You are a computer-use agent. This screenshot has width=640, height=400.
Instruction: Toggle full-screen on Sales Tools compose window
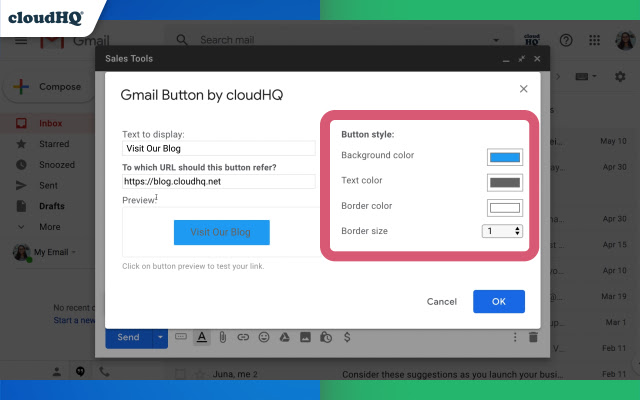[522, 59]
